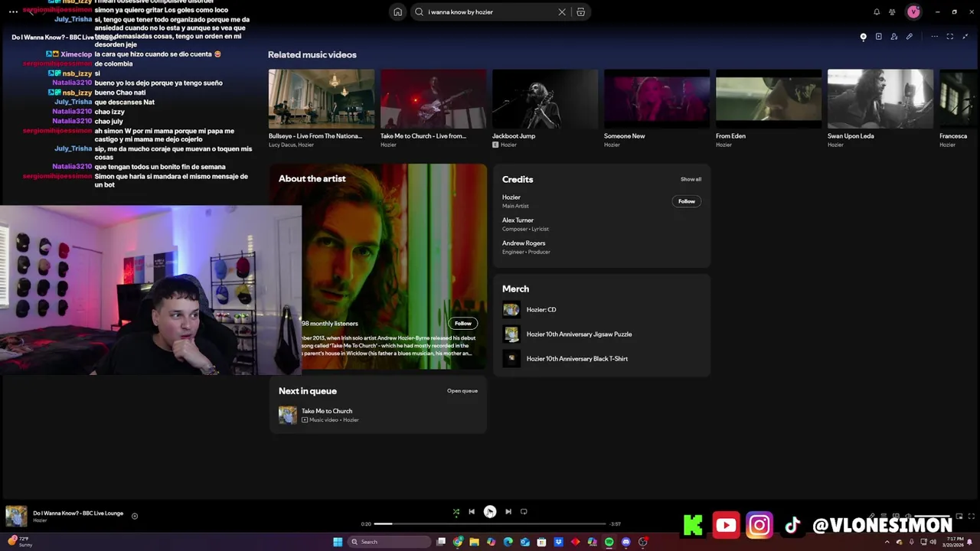Image resolution: width=980 pixels, height=551 pixels.
Task: Click 'Show all' in the Credits section
Action: coord(691,179)
